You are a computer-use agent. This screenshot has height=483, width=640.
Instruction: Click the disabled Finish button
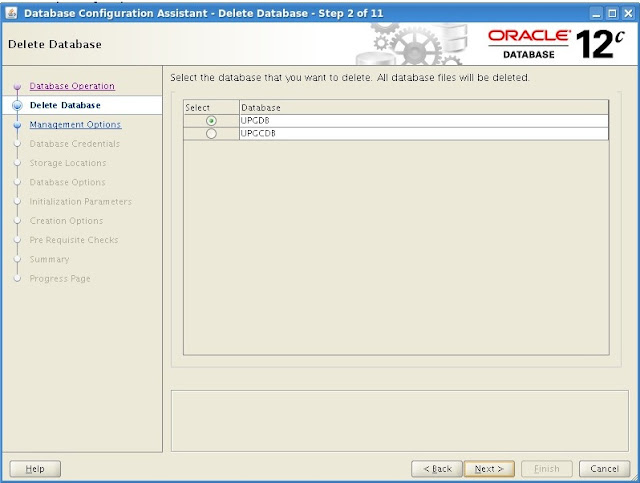pos(547,469)
